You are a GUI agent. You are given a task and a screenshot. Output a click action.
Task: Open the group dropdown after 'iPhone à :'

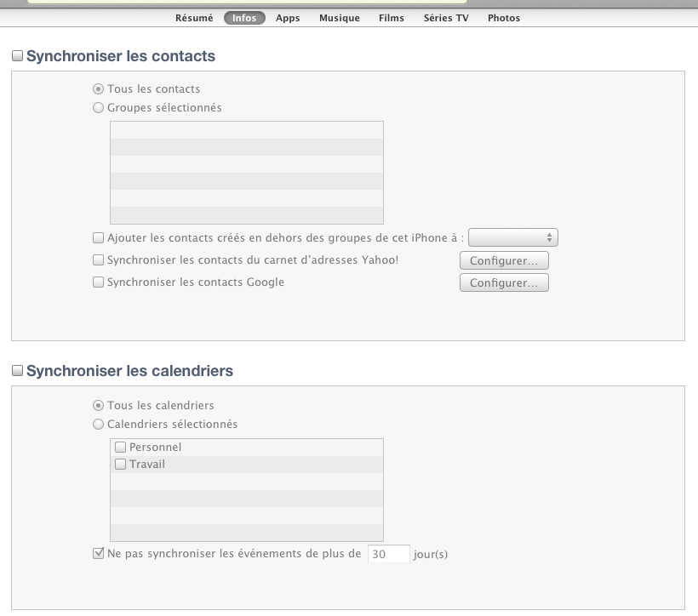[x=512, y=237]
